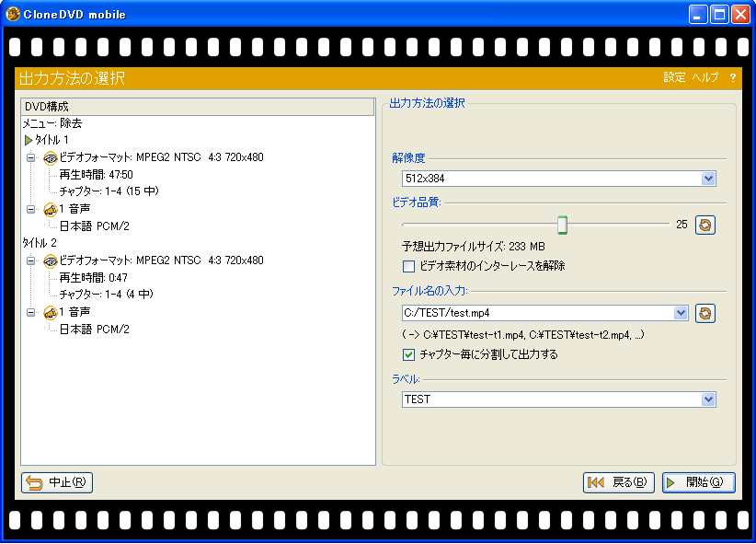The height and width of the screenshot is (544, 756).
Task: Click the 戻る(B) back button
Action: pos(619,482)
